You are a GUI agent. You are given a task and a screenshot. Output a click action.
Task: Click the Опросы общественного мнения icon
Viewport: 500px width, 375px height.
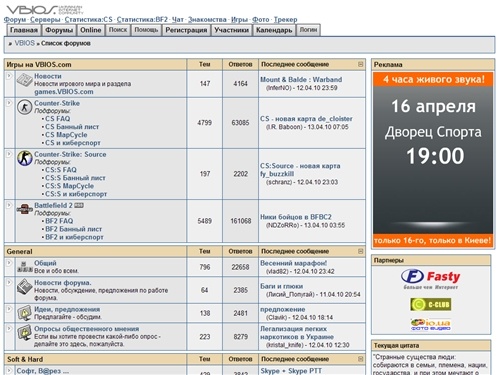point(24,333)
